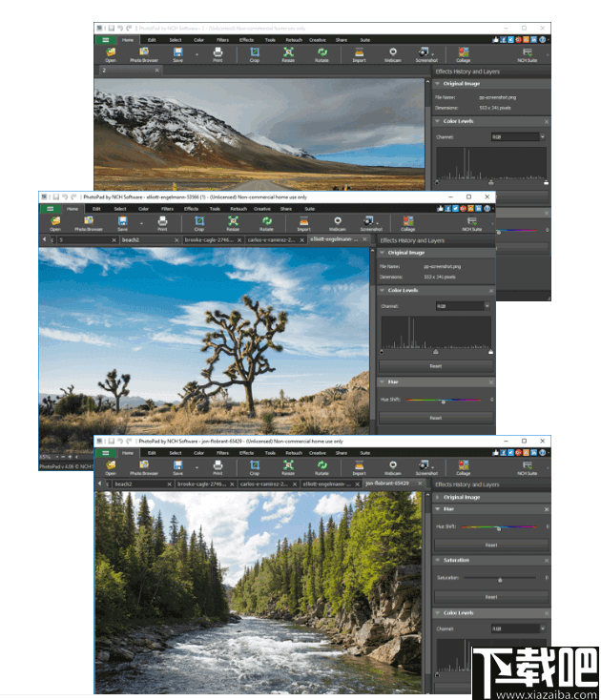Click Save icon in top window toolbar
Image resolution: width=601 pixels, height=700 pixels.
tap(177, 54)
